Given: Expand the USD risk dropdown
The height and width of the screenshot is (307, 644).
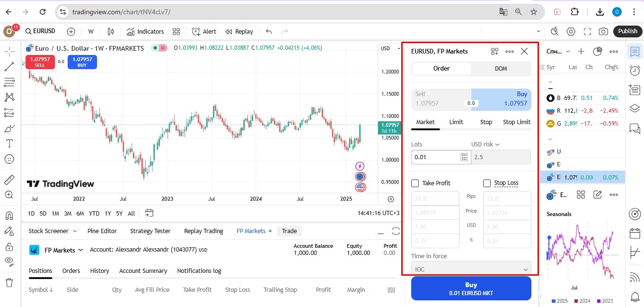Looking at the screenshot, I should [x=485, y=144].
